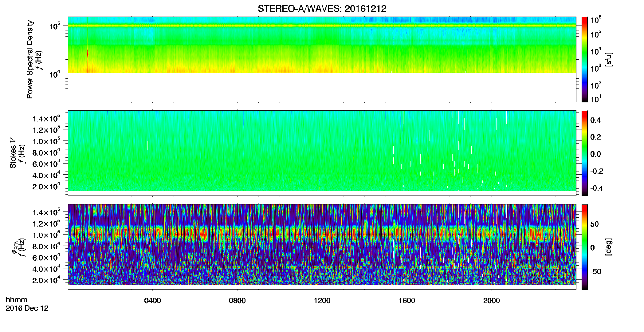The width and height of the screenshot is (644, 332).
Task: Click the 1200 time tick label
Action: 322,301
